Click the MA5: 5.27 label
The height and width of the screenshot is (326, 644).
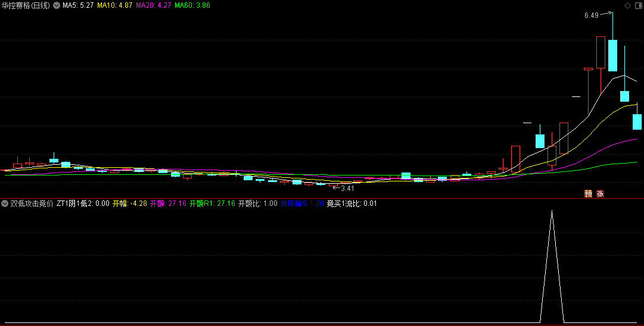click(78, 6)
